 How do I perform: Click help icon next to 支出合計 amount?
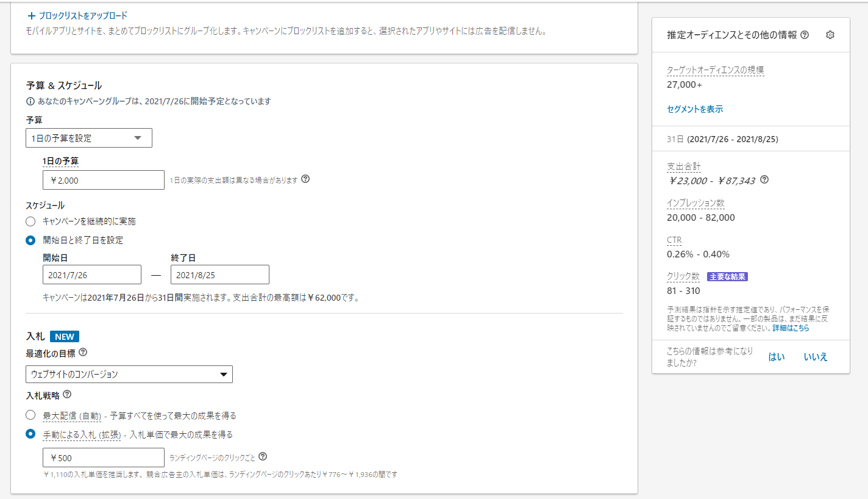tap(764, 180)
